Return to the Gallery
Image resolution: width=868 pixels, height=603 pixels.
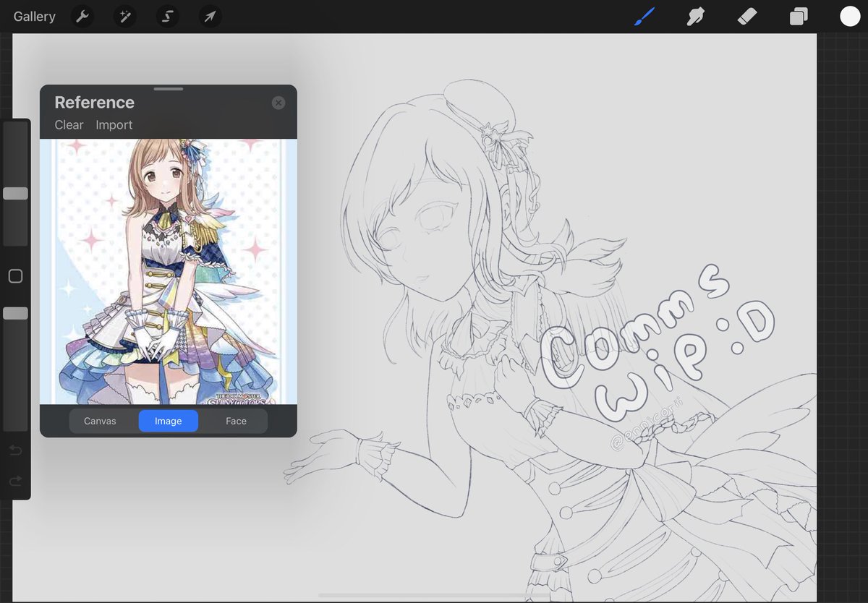(34, 17)
